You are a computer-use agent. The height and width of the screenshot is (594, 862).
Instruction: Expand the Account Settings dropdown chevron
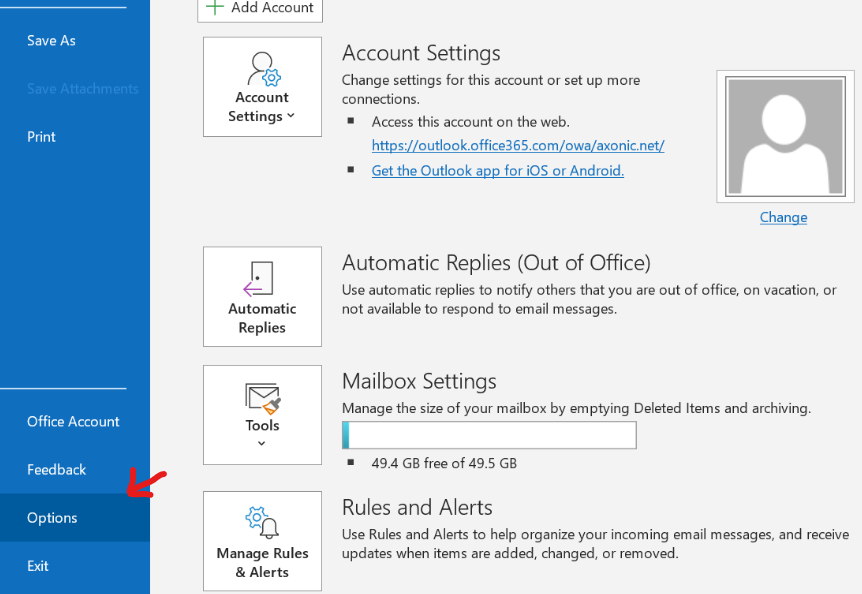coord(291,116)
